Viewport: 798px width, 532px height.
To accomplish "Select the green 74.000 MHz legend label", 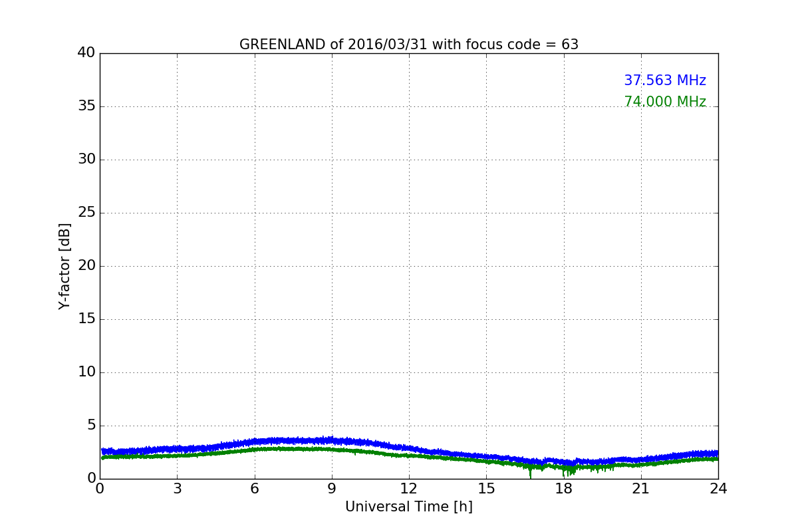I will (665, 102).
